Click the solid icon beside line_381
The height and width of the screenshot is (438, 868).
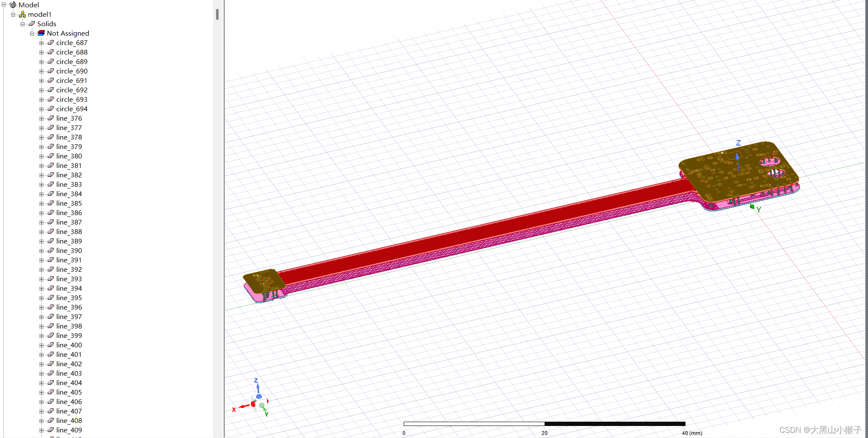tap(51, 165)
